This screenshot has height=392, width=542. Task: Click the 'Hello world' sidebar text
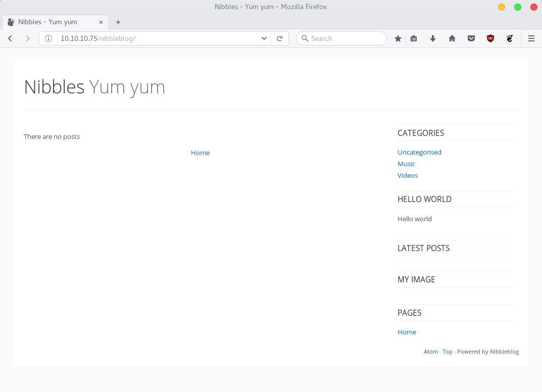click(414, 219)
